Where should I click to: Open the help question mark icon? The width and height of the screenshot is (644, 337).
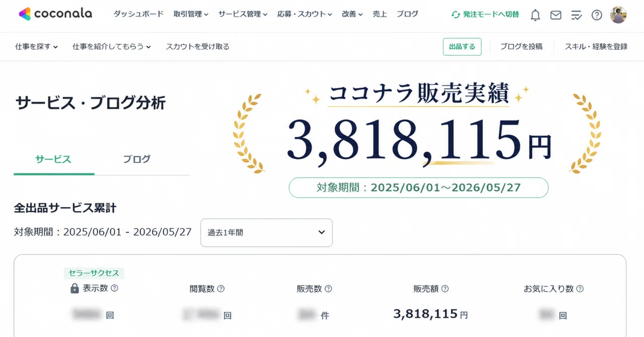coord(597,15)
